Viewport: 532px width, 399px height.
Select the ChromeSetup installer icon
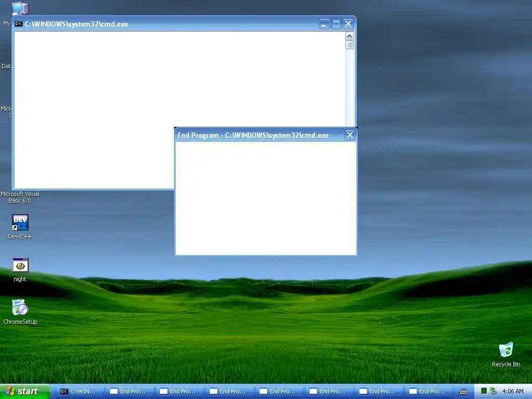20,308
